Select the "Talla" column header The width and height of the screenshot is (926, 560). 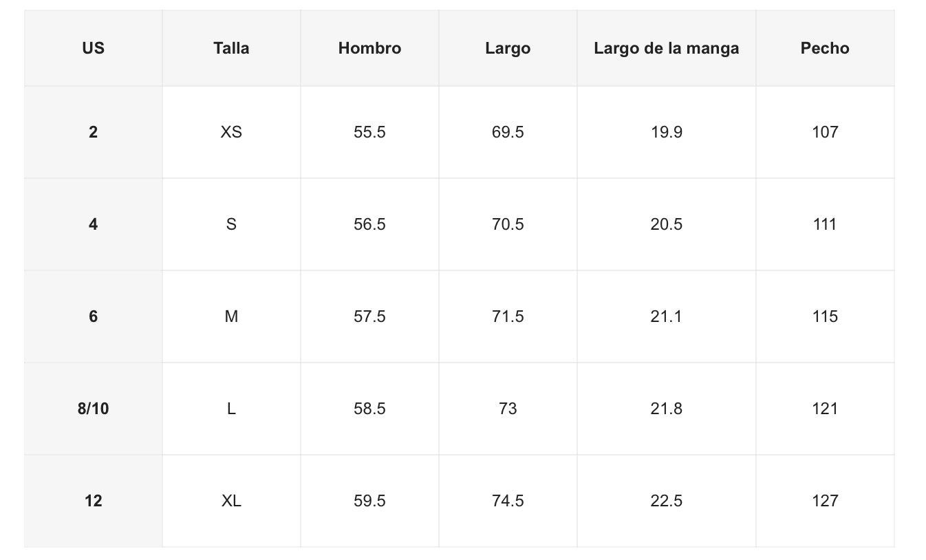point(231,48)
